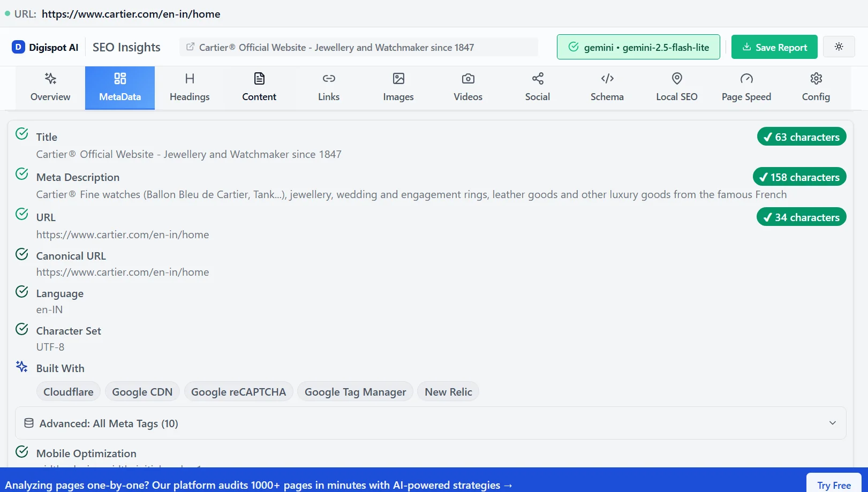Screen dimensions: 868x492
Task: Click the Google Tag Manager tag
Action: click(355, 392)
